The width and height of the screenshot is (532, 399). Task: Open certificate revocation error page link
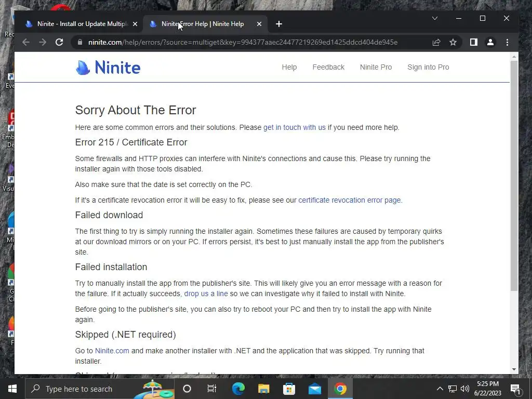[350, 200]
